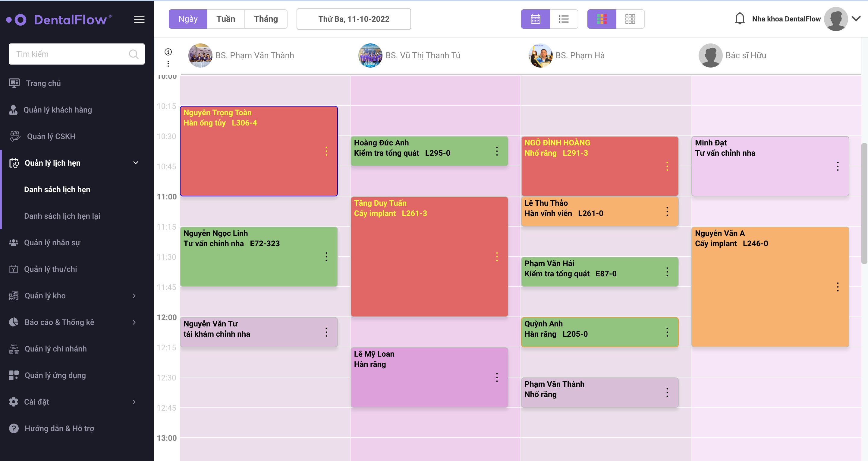Click grid view icon
The width and height of the screenshot is (868, 461).
click(x=630, y=19)
